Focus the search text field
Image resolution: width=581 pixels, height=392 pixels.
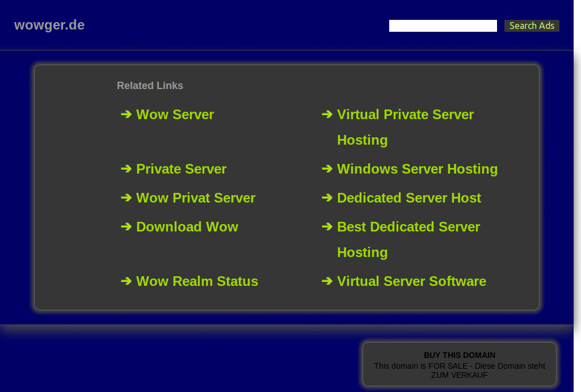point(443,26)
